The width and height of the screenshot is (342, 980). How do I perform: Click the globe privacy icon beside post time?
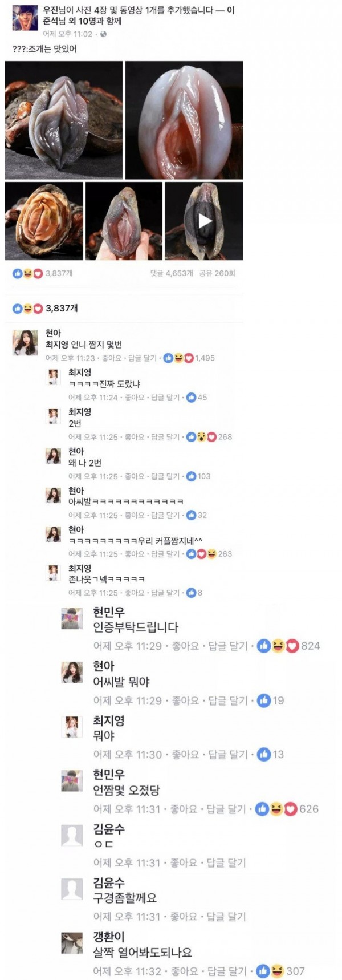[x=103, y=34]
